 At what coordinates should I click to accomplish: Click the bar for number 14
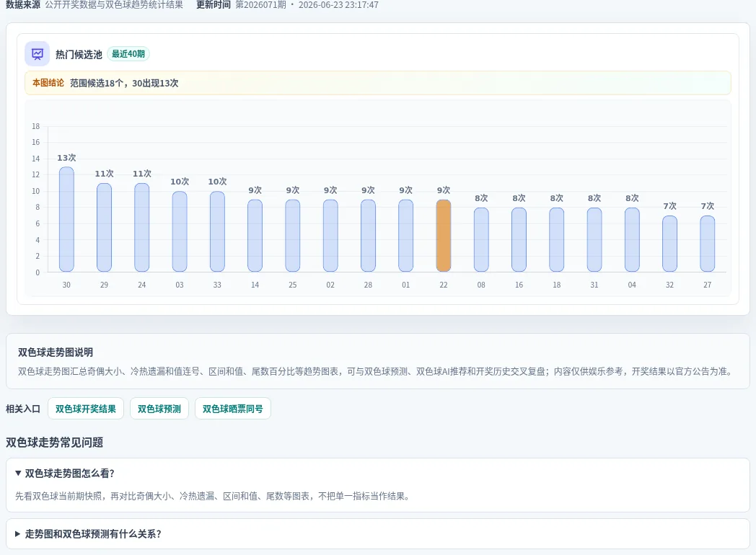255,236
